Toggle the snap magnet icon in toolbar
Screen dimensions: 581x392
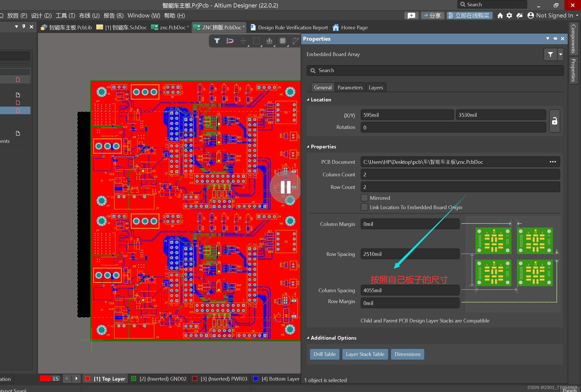pyautogui.click(x=230, y=41)
